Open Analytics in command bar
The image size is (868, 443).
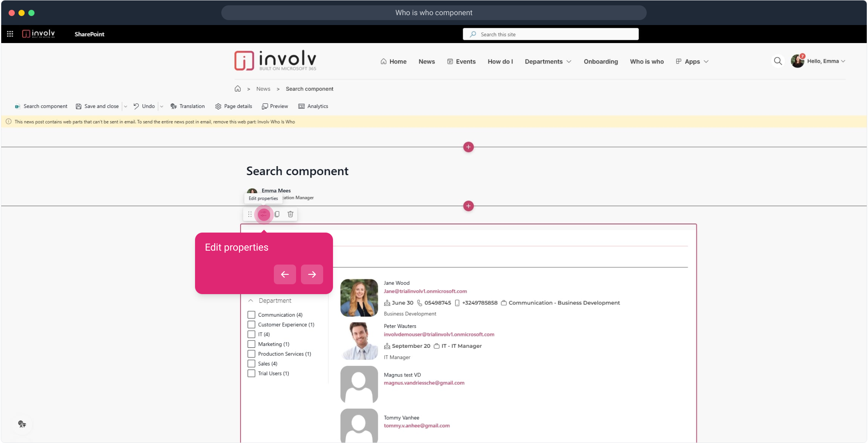point(313,106)
